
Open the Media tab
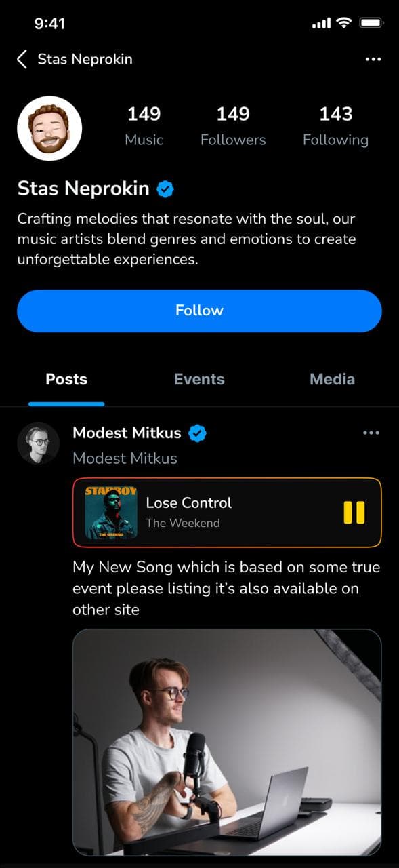(x=332, y=379)
